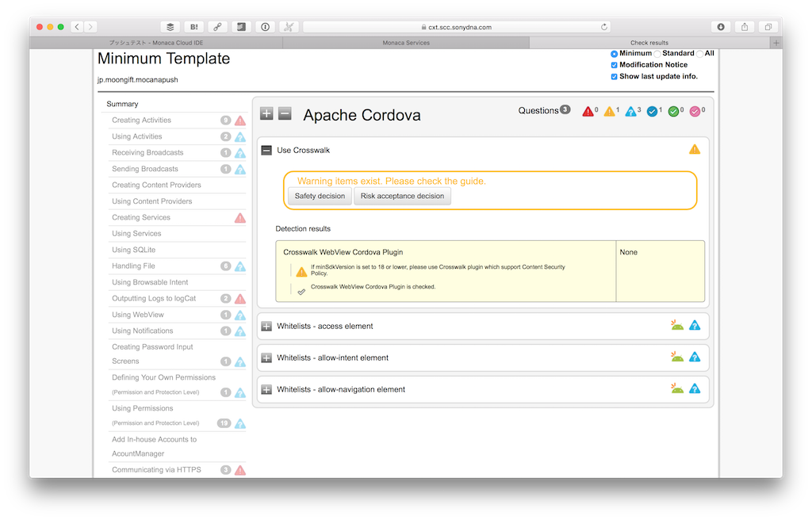Image resolution: width=812 pixels, height=520 pixels.
Task: Open the layers stack toolbar extension
Action: (x=170, y=27)
